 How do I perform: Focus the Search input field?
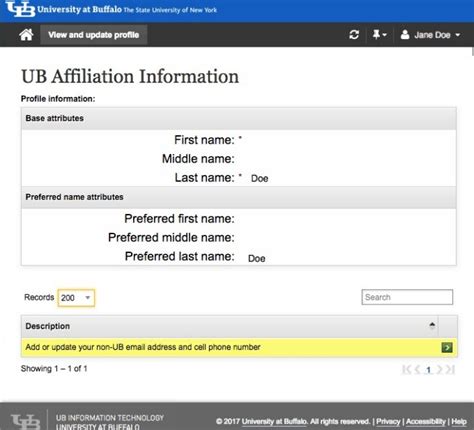tap(407, 297)
